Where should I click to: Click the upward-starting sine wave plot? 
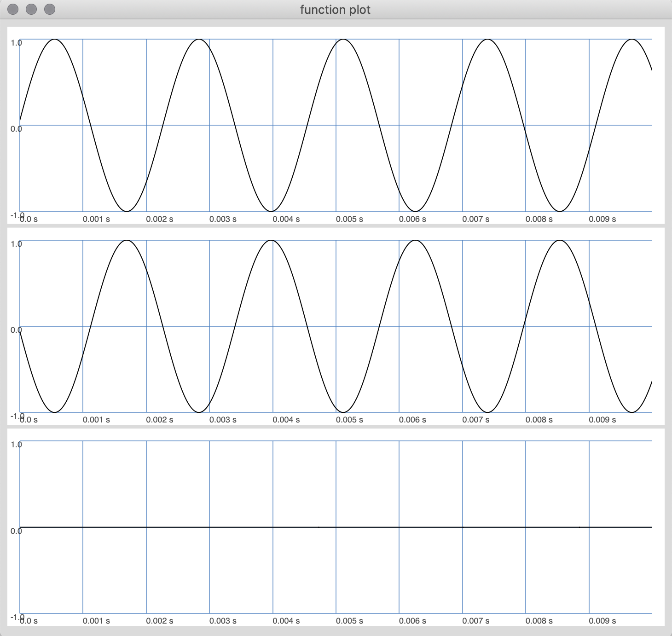tap(336, 125)
